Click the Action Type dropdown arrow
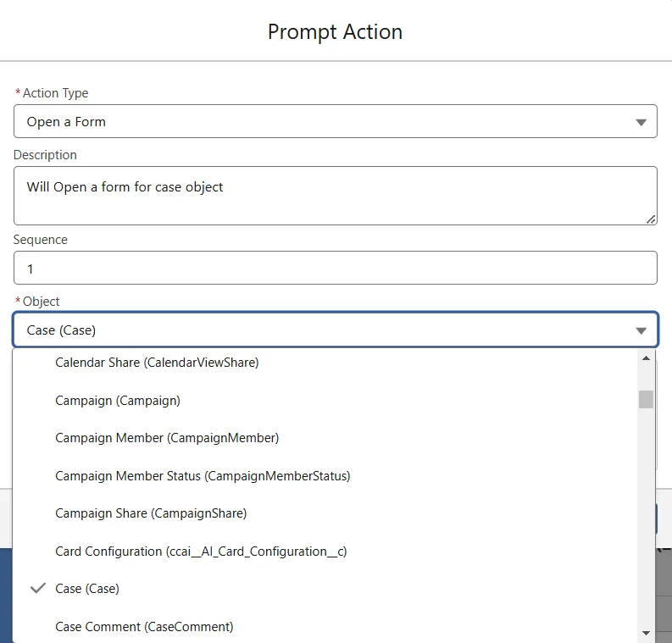The height and width of the screenshot is (643, 672). (x=641, y=122)
